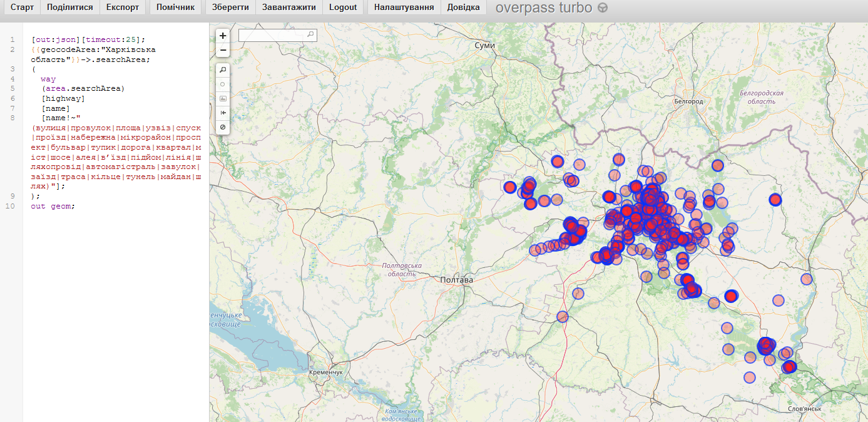
Task: Launch the Помічник query wizard
Action: (175, 8)
